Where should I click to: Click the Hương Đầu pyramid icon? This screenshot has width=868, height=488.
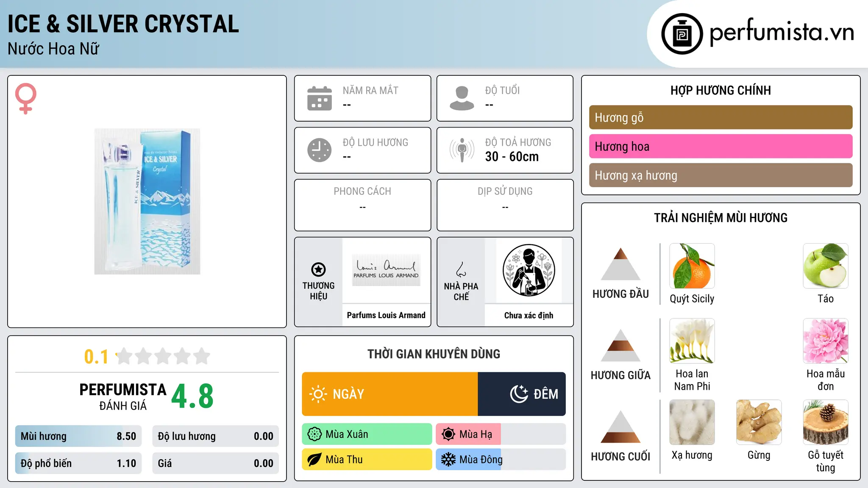click(x=620, y=264)
